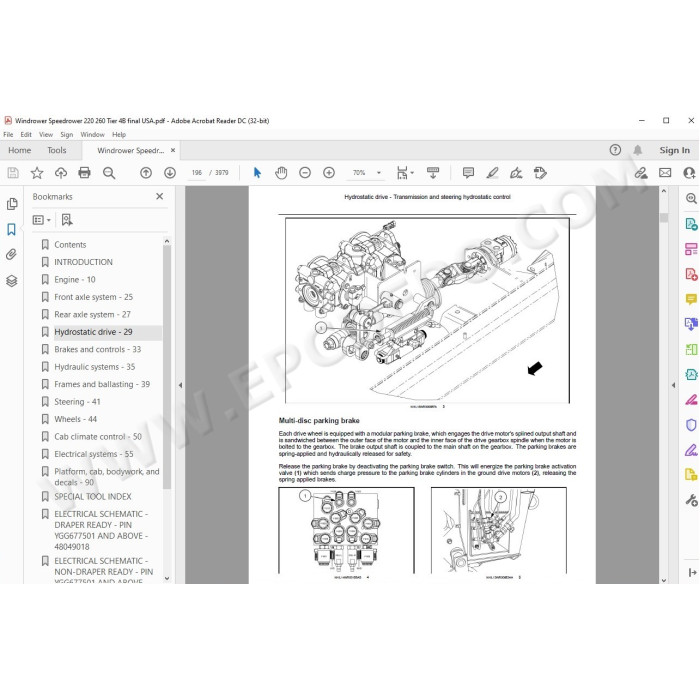This screenshot has height=700, width=700.
Task: Open the View menu
Action: 46,134
